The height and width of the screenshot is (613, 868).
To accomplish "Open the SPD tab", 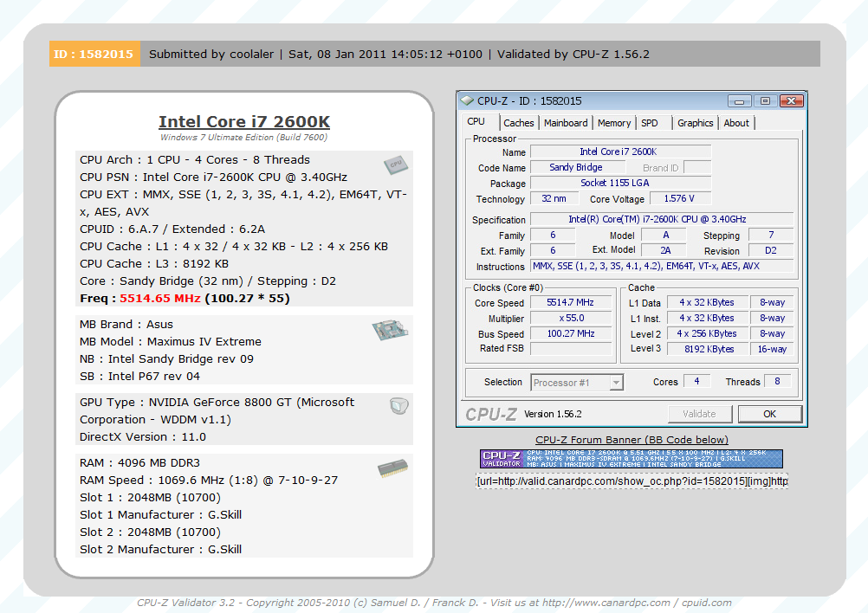I will 650,123.
